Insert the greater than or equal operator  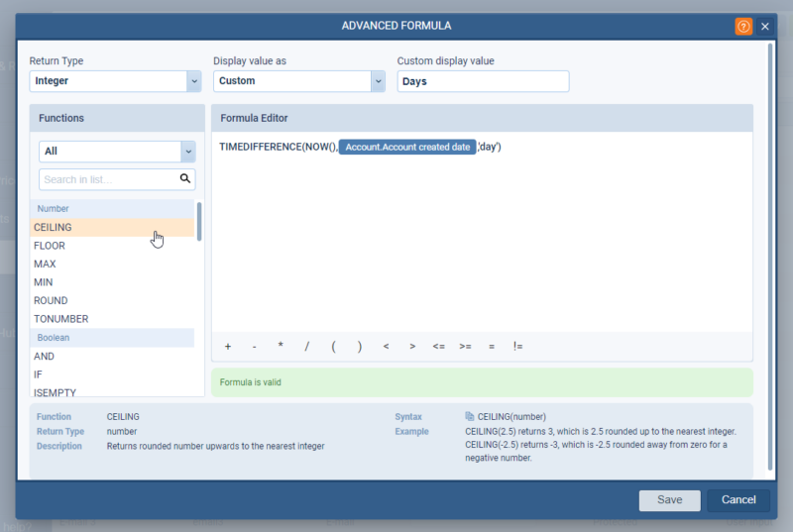pyautogui.click(x=465, y=346)
